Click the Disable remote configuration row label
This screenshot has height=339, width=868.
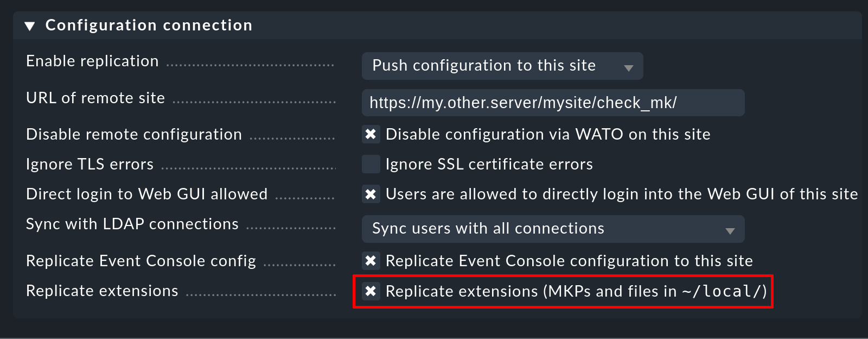(134, 135)
